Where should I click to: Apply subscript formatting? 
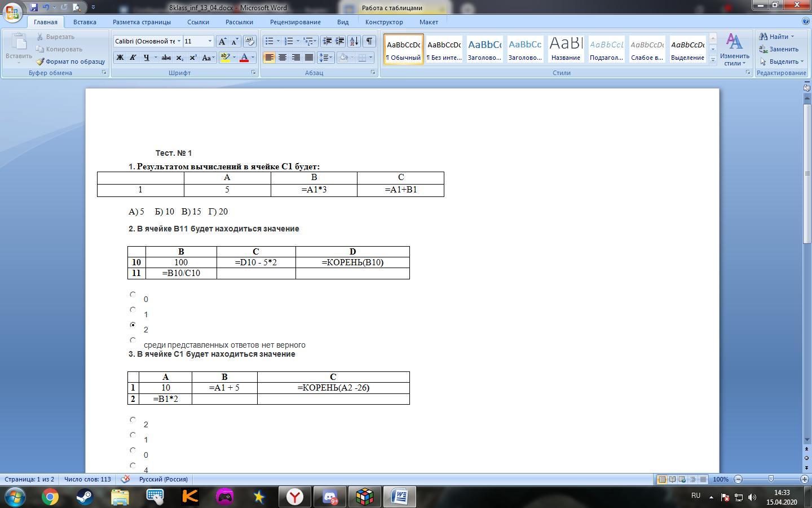click(179, 58)
